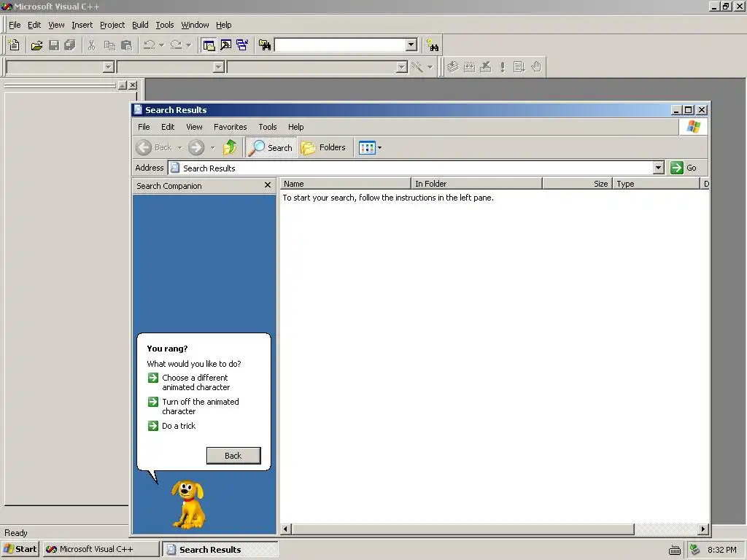
Task: Click the Save All icon in Visual C++
Action: coord(70,45)
